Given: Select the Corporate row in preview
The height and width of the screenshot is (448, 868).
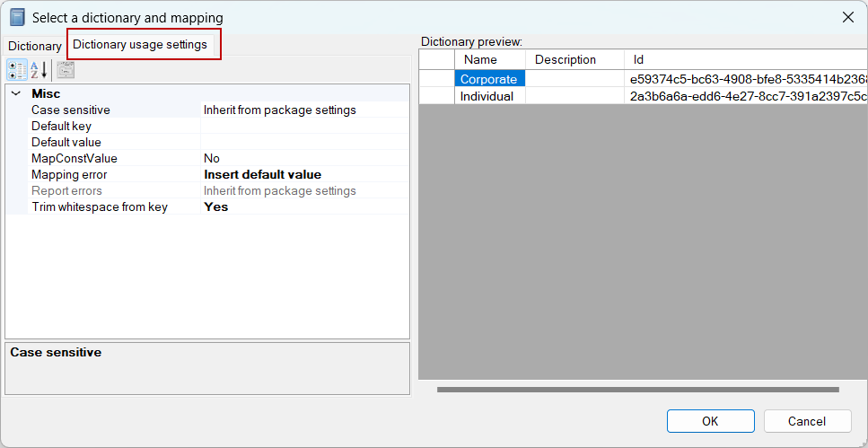Looking at the screenshot, I should [644, 79].
